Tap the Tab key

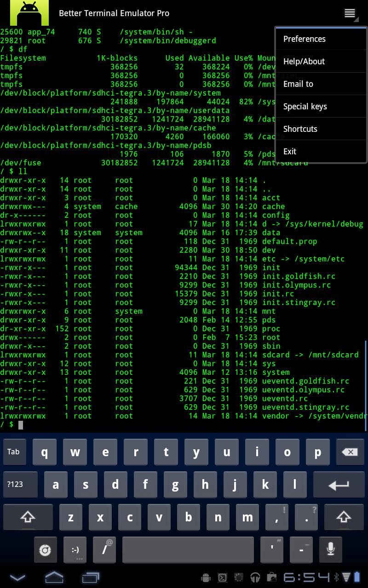[13, 452]
